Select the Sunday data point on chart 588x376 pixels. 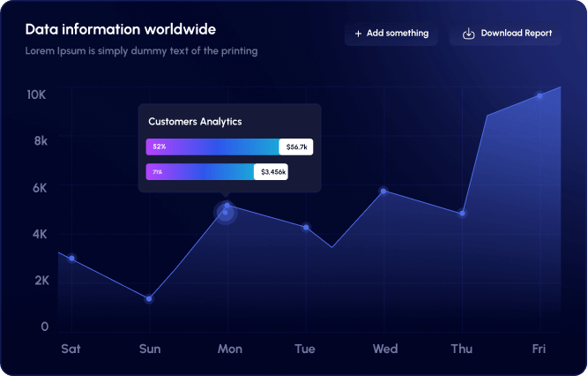pyautogui.click(x=149, y=299)
